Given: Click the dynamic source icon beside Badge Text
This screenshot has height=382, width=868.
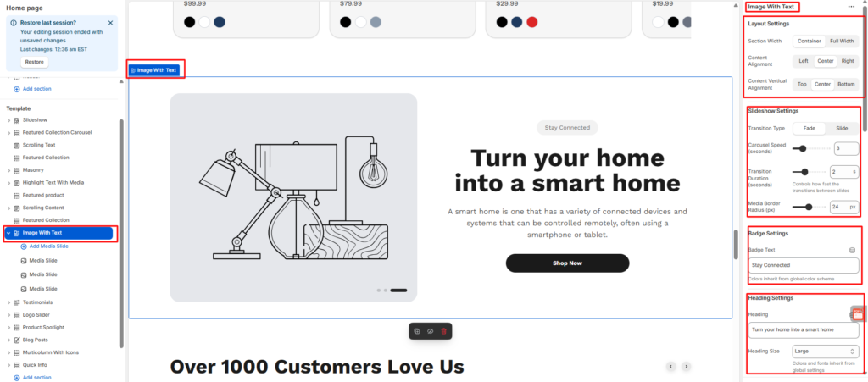Looking at the screenshot, I should tap(852, 251).
